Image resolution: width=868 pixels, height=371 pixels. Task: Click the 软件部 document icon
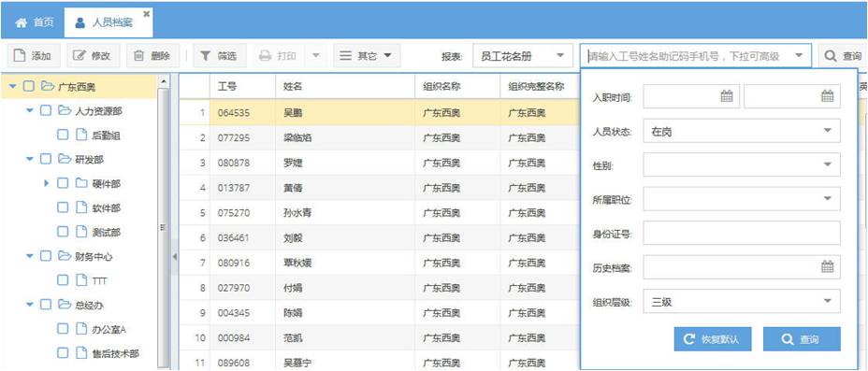coord(80,207)
